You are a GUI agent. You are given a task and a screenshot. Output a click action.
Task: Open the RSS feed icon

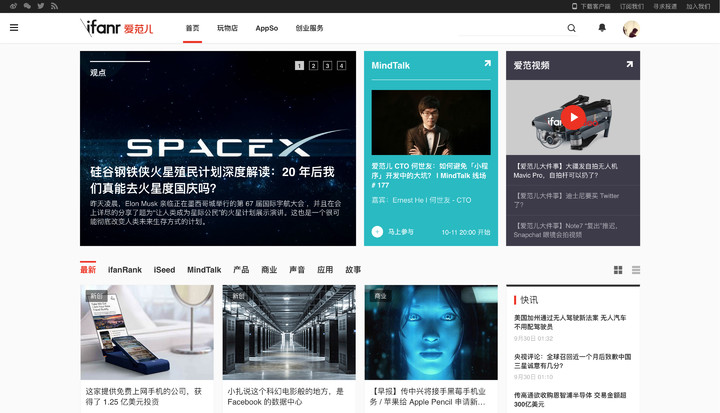(54, 6)
